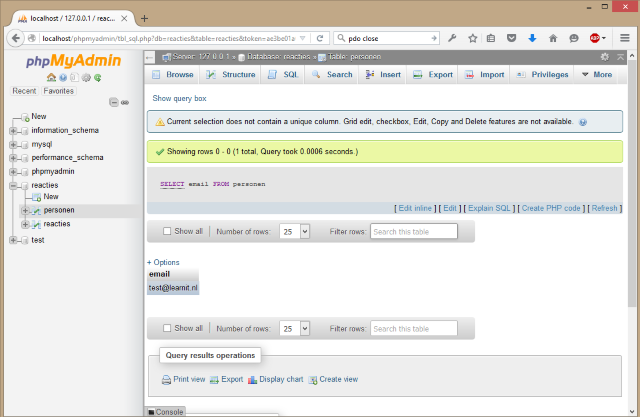Expand the mysql database node
This screenshot has width=640, height=417.
point(13,144)
